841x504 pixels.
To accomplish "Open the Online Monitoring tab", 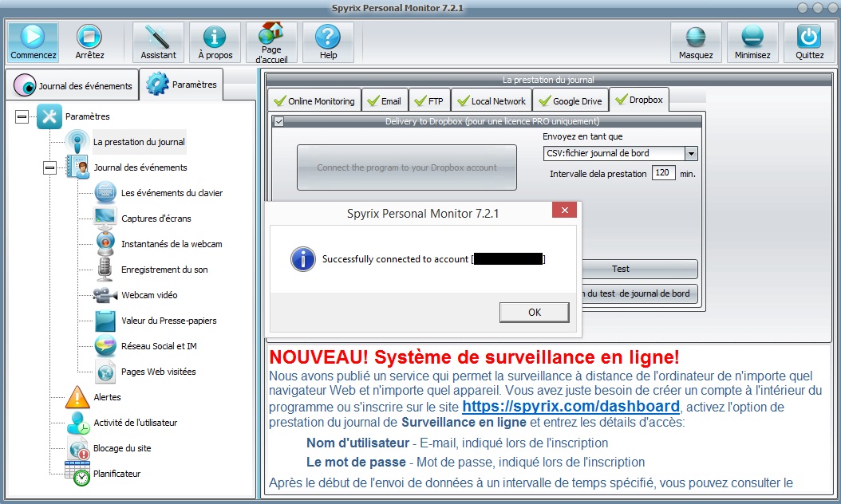I will tap(314, 100).
